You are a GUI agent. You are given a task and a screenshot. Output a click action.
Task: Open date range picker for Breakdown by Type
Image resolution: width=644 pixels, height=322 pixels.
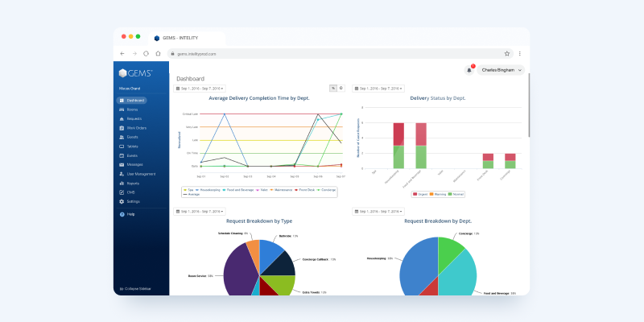[x=200, y=212]
